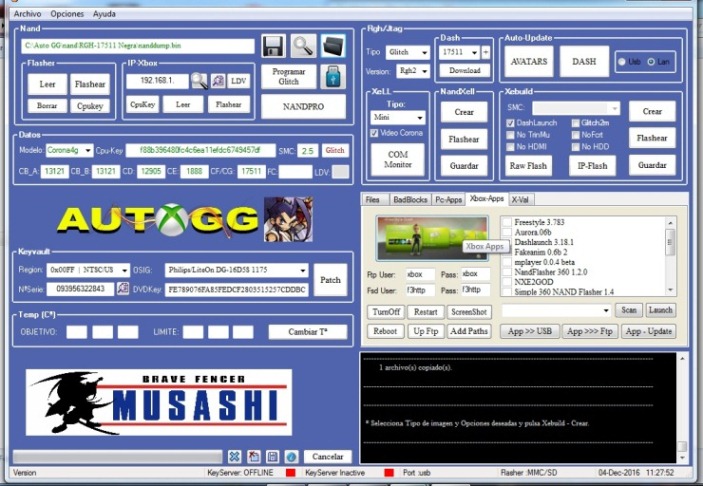Click the Patch button in Keyvault
703x486 pixels.
click(330, 280)
